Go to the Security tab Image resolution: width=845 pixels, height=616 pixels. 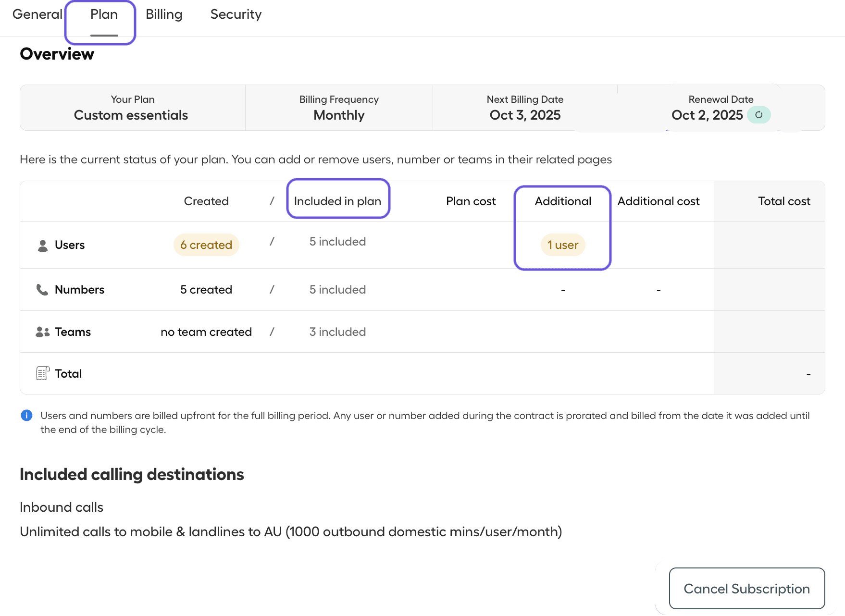tap(236, 14)
